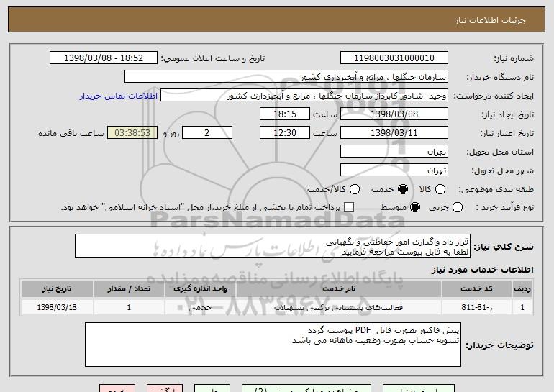Choose جزیی purchase process option

coord(457,207)
